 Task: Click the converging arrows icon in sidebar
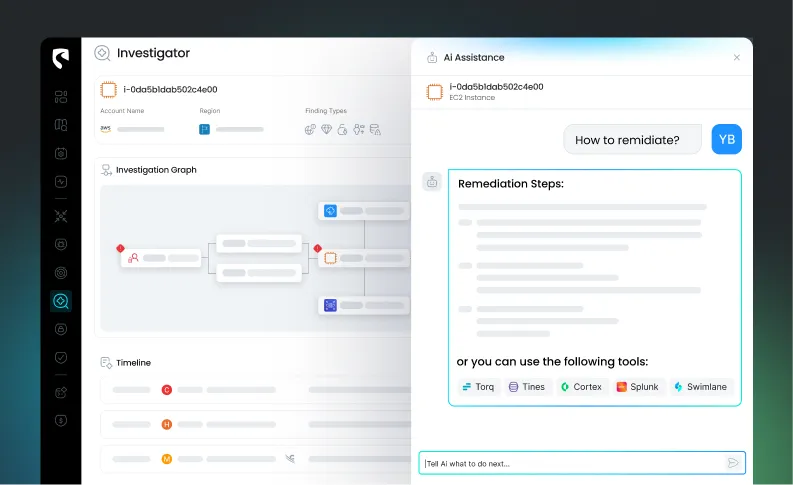[61, 216]
